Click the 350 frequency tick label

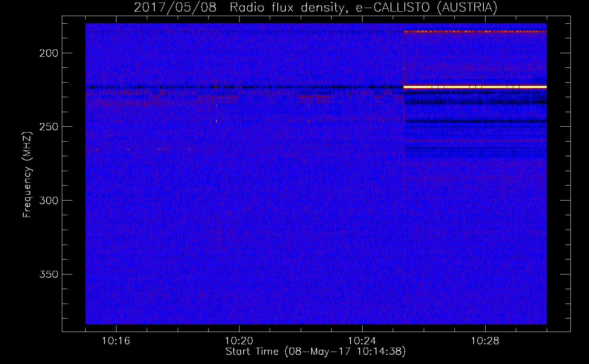pyautogui.click(x=48, y=274)
